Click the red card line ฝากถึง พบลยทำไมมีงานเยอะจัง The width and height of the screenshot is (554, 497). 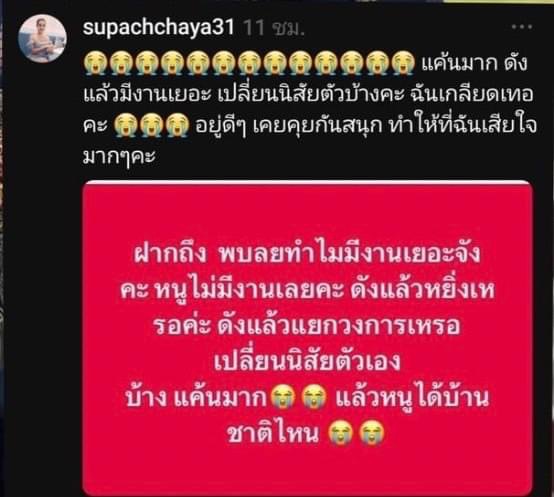click(x=307, y=254)
